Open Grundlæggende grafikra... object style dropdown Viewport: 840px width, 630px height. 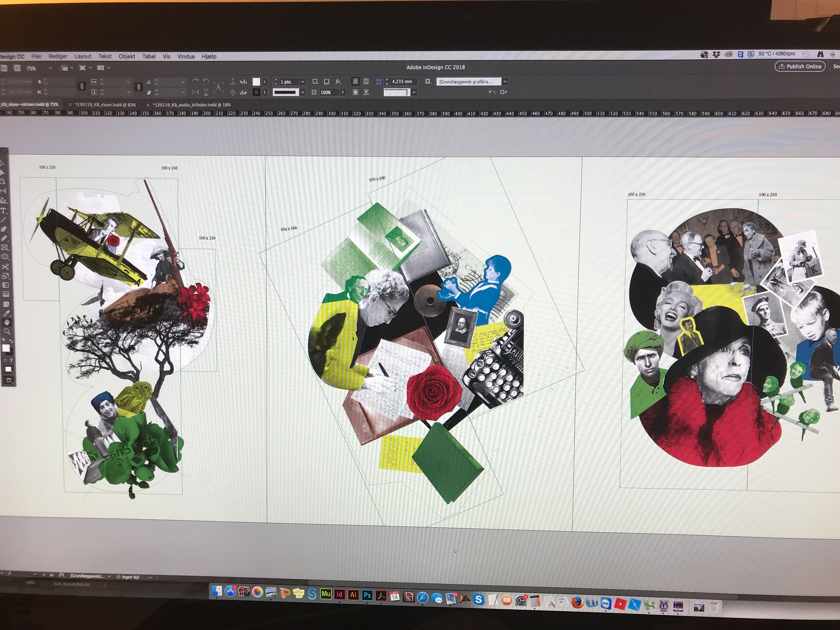tap(505, 82)
